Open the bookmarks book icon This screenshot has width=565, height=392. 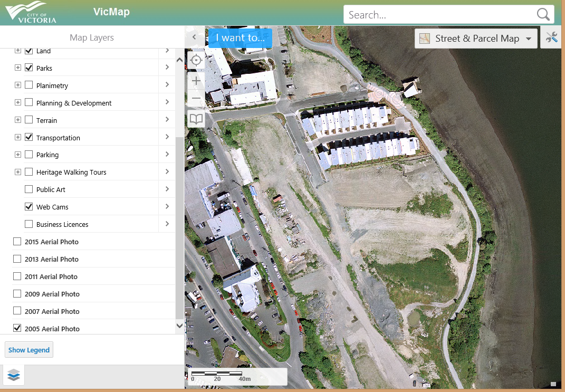point(196,119)
